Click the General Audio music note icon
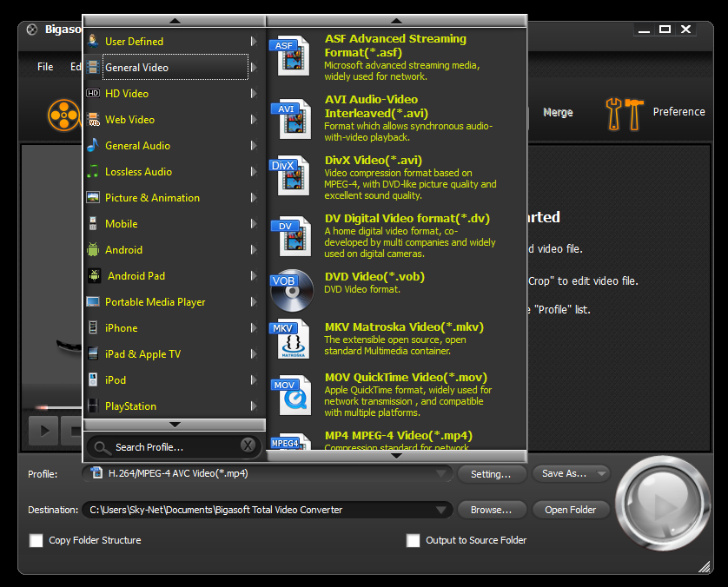The image size is (728, 587). point(93,145)
